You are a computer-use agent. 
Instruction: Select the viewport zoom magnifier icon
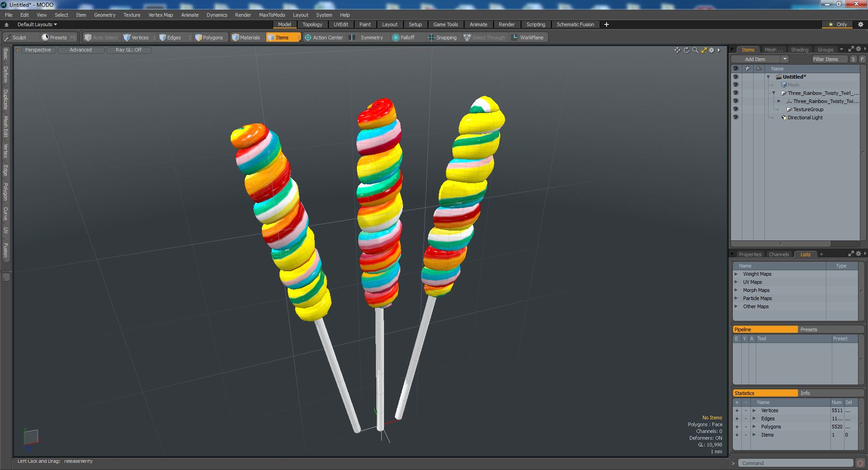(695, 50)
